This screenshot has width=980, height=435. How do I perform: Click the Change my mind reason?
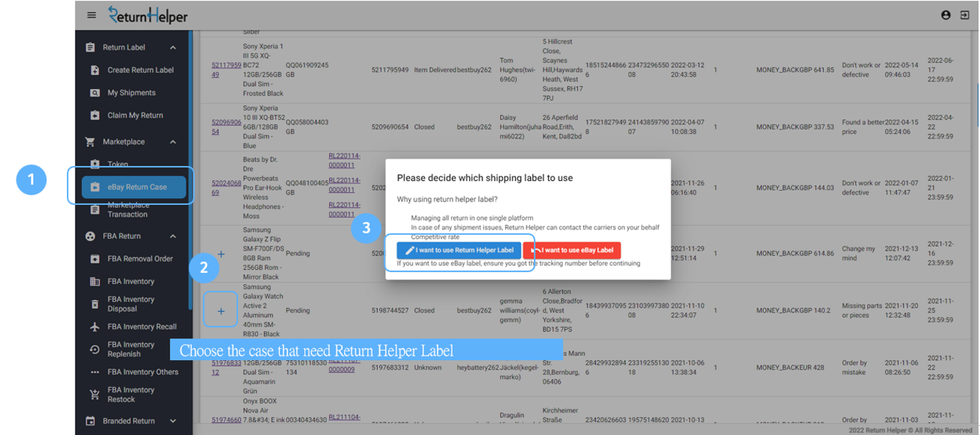859,253
